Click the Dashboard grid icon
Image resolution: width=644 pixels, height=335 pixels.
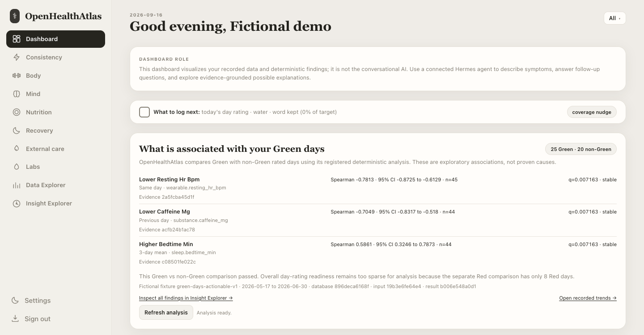click(x=17, y=39)
